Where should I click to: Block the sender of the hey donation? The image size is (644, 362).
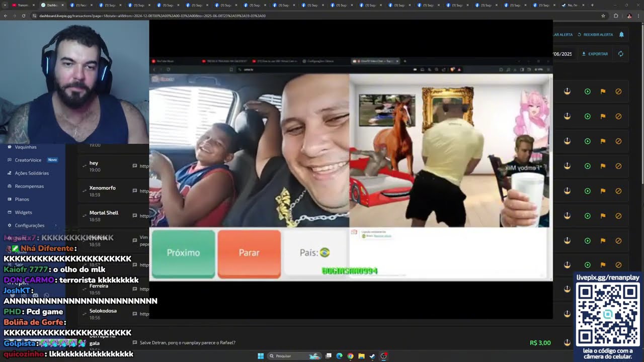pyautogui.click(x=618, y=166)
